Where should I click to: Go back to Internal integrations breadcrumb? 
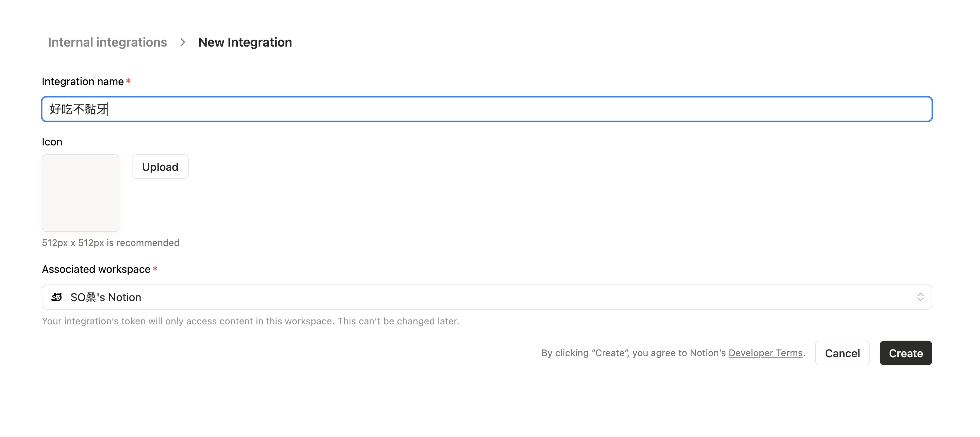pyautogui.click(x=107, y=42)
